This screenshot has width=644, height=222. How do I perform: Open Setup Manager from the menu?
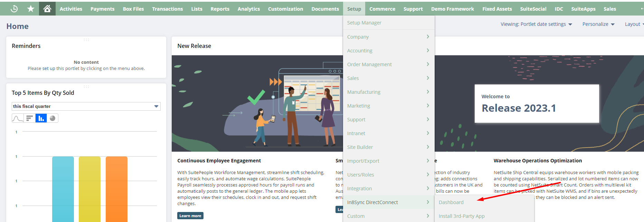[x=364, y=23]
